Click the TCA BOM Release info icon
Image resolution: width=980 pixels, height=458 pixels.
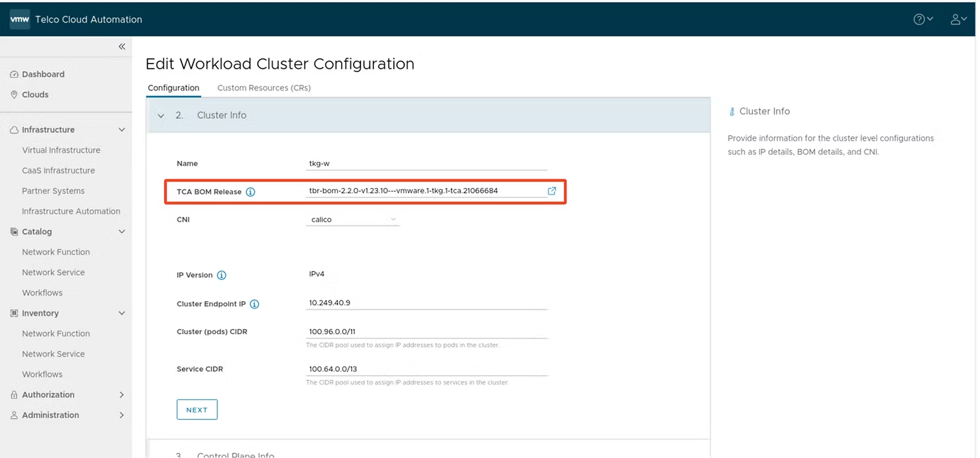[x=250, y=191]
